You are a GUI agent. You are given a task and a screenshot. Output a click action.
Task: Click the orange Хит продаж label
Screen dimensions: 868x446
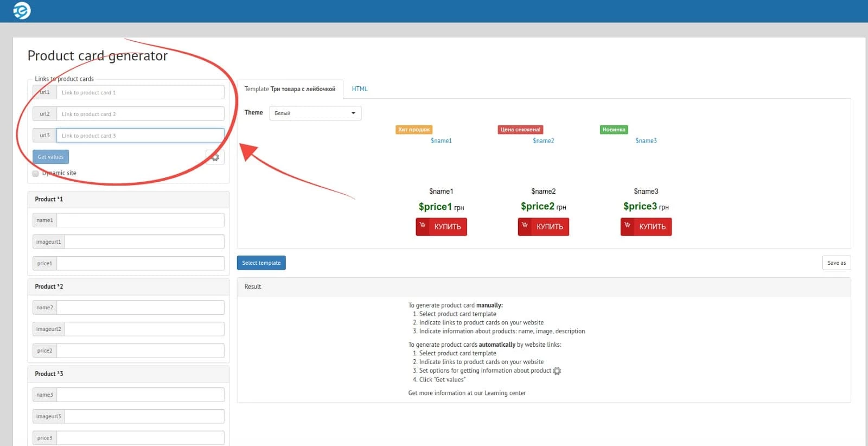coord(414,130)
